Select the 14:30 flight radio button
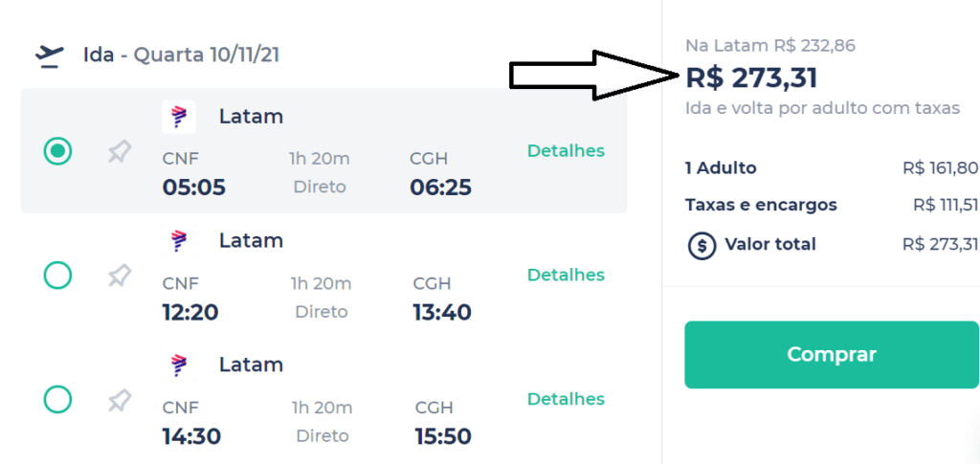The image size is (980, 464). 57,399
